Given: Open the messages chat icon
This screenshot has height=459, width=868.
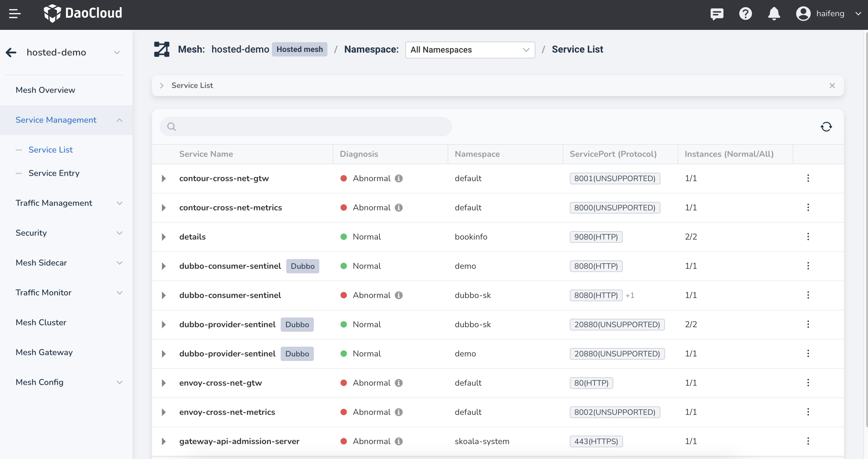Looking at the screenshot, I should pyautogui.click(x=717, y=14).
